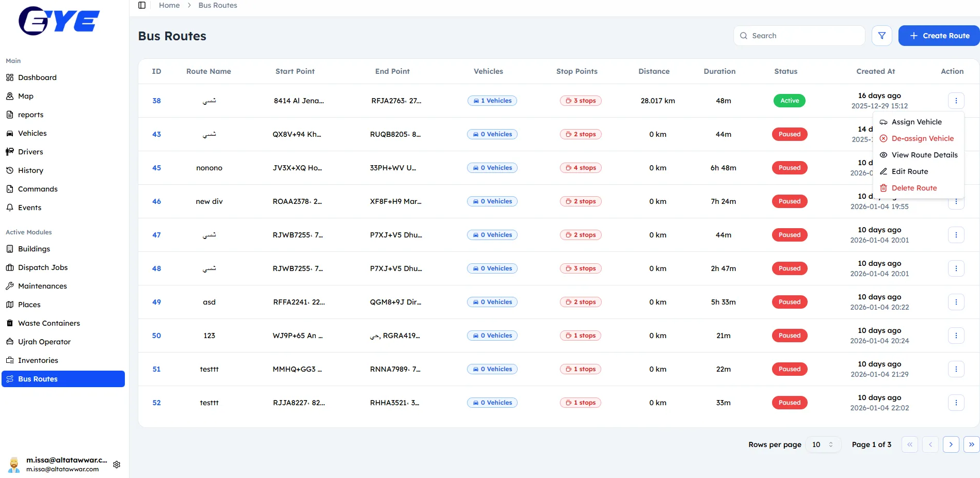980x478 pixels.
Task: Expand the rows per page dropdown
Action: point(823,444)
